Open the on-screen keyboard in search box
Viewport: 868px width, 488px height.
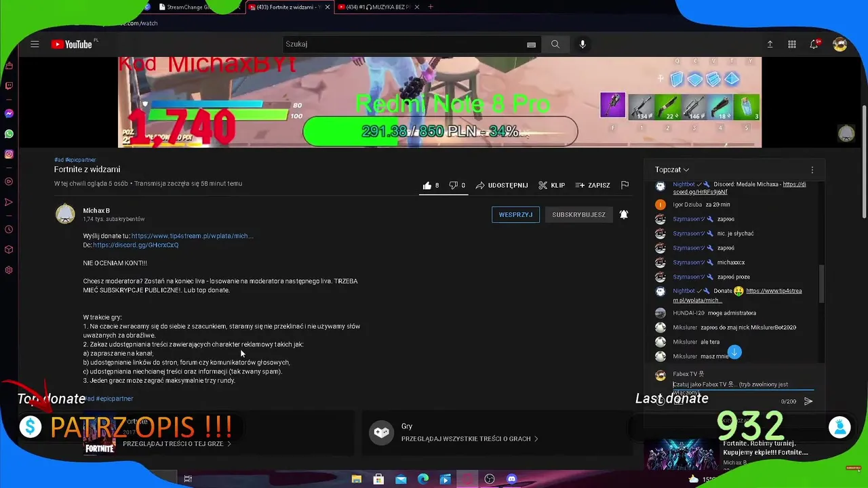tap(531, 45)
